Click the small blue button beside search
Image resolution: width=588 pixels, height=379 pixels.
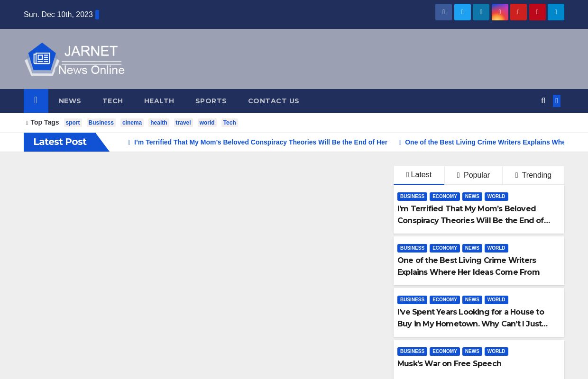pyautogui.click(x=556, y=101)
